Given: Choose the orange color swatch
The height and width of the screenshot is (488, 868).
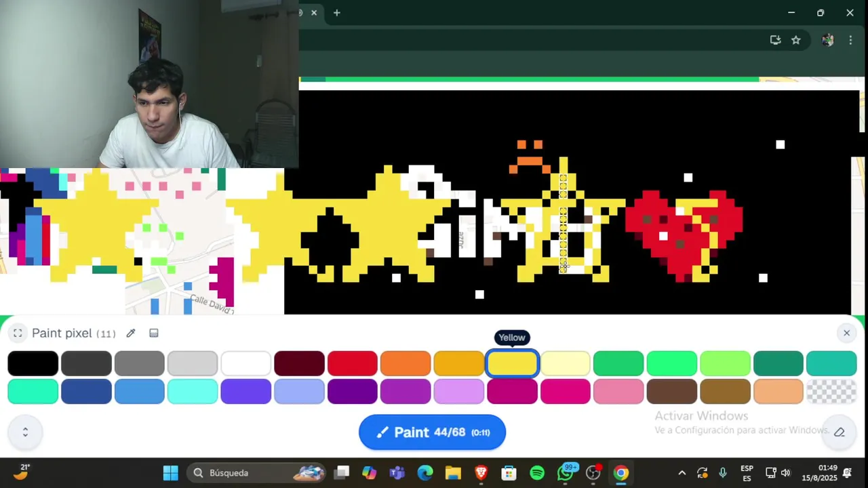Looking at the screenshot, I should [x=406, y=363].
